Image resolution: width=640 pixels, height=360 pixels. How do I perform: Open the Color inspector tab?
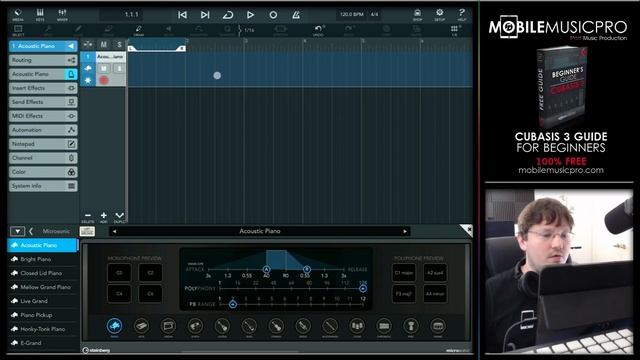tap(43, 172)
